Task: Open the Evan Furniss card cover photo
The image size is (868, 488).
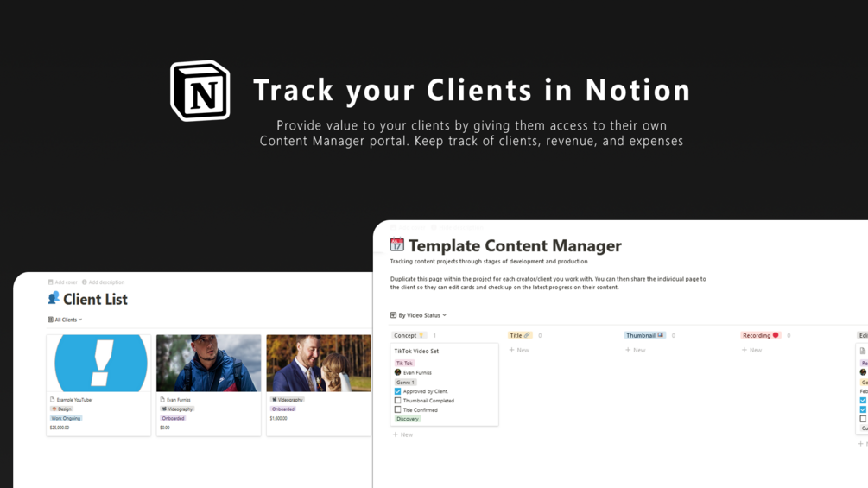Action: click(209, 363)
